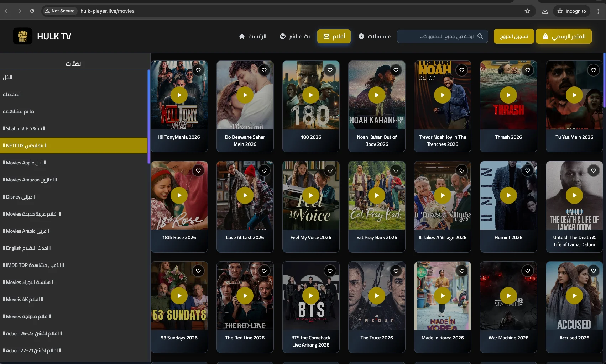Open Movies Apple أبل category

click(x=74, y=163)
